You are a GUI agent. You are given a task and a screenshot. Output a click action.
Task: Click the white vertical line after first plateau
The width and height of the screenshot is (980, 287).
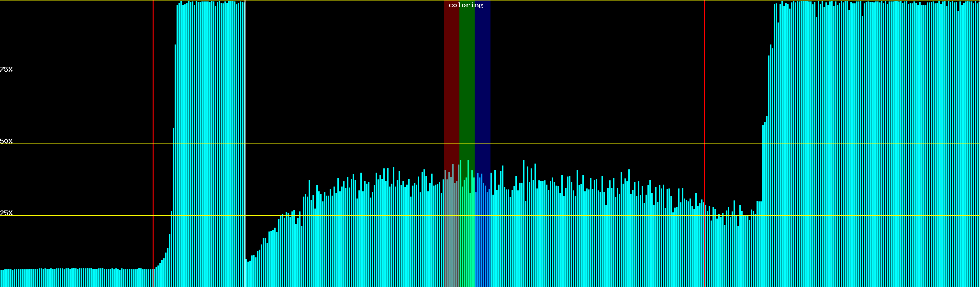pos(245,143)
